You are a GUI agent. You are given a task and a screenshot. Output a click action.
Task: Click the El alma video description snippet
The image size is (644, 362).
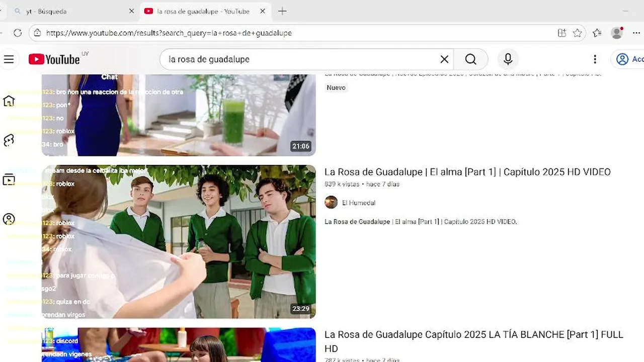[x=421, y=222]
